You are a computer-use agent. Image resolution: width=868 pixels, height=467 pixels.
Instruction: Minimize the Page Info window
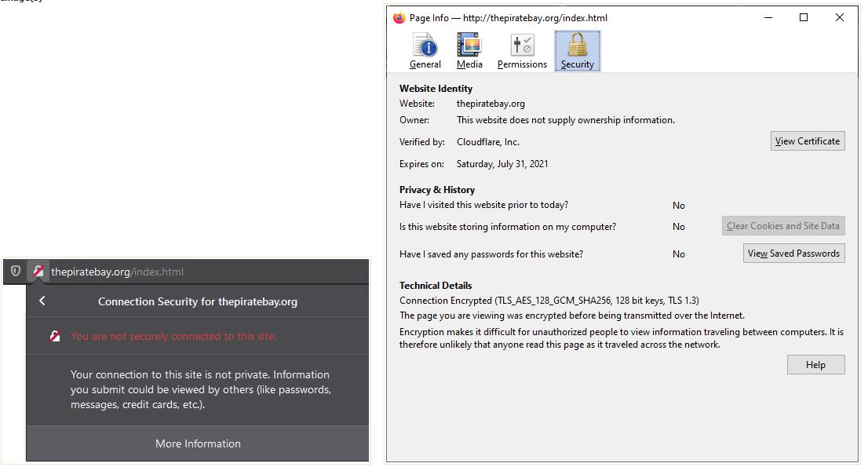(768, 18)
